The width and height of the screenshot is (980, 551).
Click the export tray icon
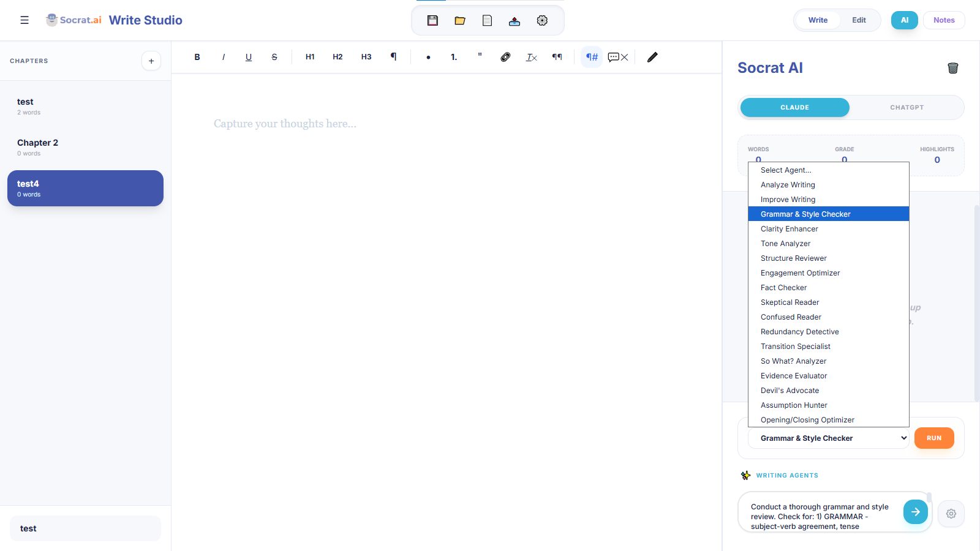pos(514,21)
